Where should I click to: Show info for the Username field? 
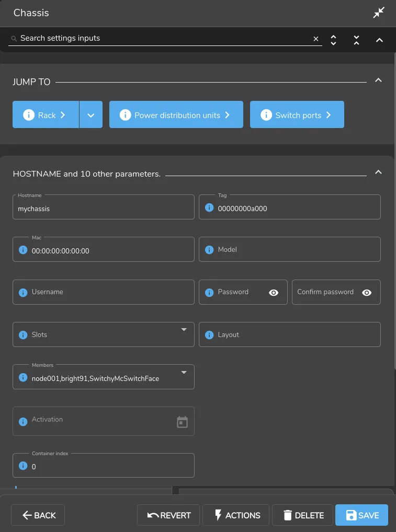pyautogui.click(x=22, y=293)
